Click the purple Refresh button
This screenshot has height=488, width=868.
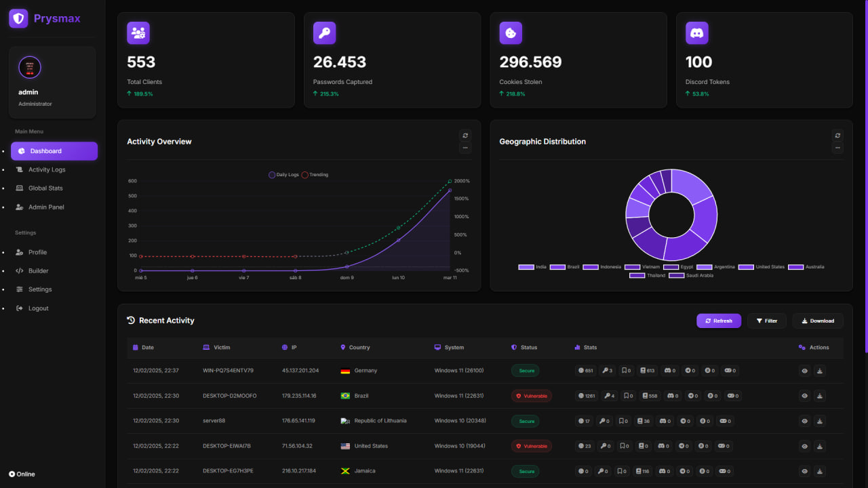pyautogui.click(x=719, y=321)
